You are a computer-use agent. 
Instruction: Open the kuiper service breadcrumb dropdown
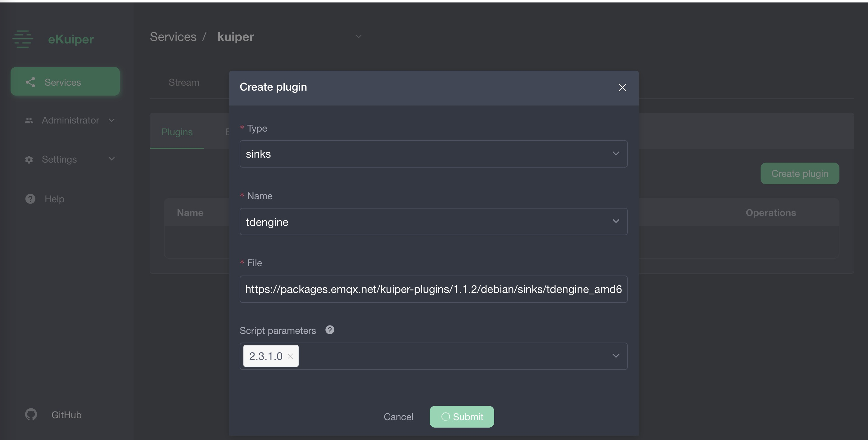click(359, 36)
